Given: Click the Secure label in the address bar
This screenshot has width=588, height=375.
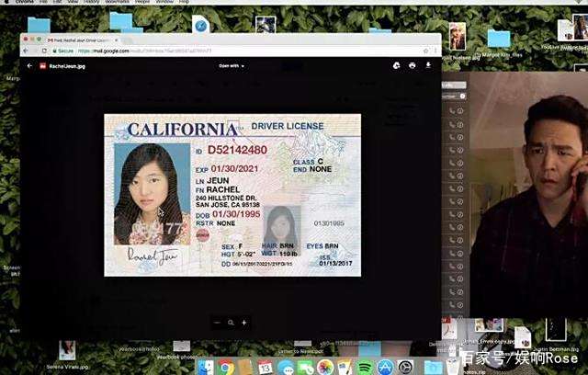Looking at the screenshot, I should point(65,51).
